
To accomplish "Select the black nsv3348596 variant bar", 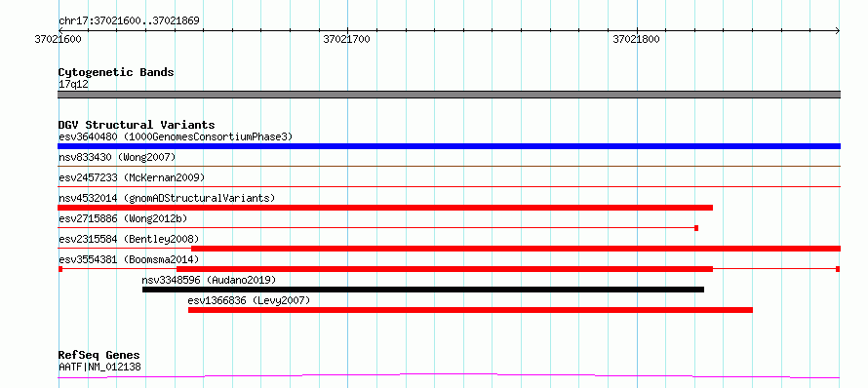I will (423, 290).
